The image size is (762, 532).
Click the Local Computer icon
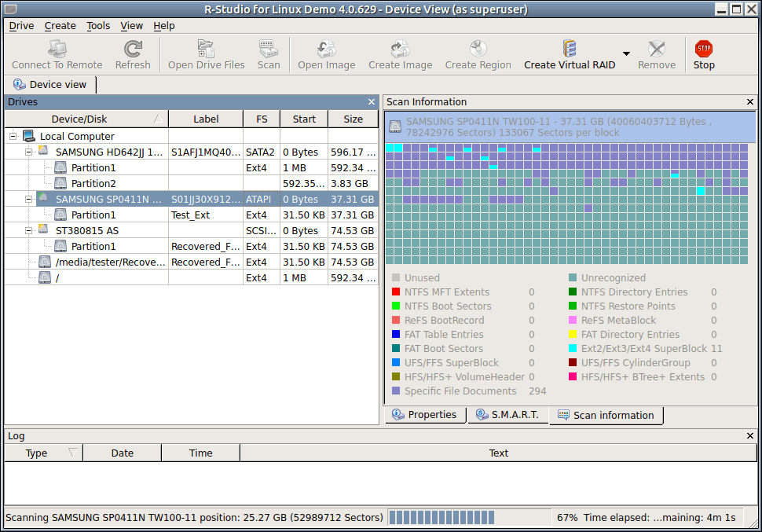(29, 136)
